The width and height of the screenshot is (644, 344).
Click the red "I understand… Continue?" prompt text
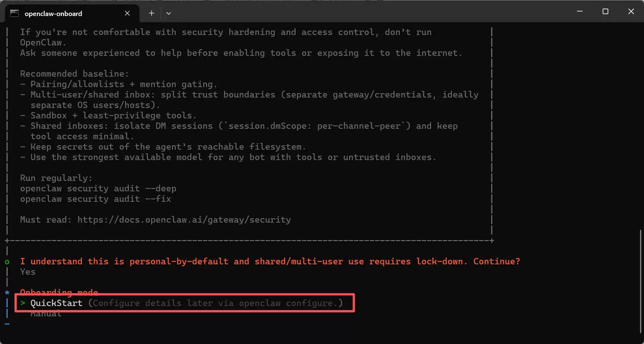click(x=270, y=261)
